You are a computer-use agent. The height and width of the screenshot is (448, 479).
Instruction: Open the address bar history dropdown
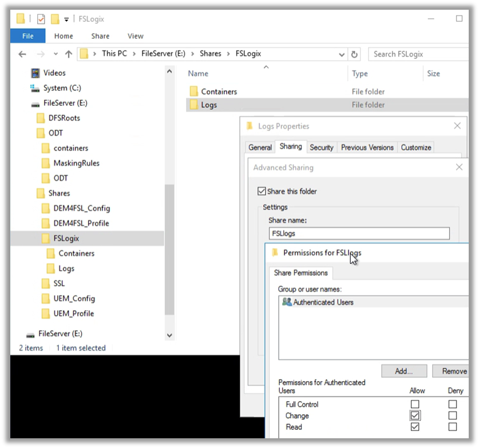point(342,54)
